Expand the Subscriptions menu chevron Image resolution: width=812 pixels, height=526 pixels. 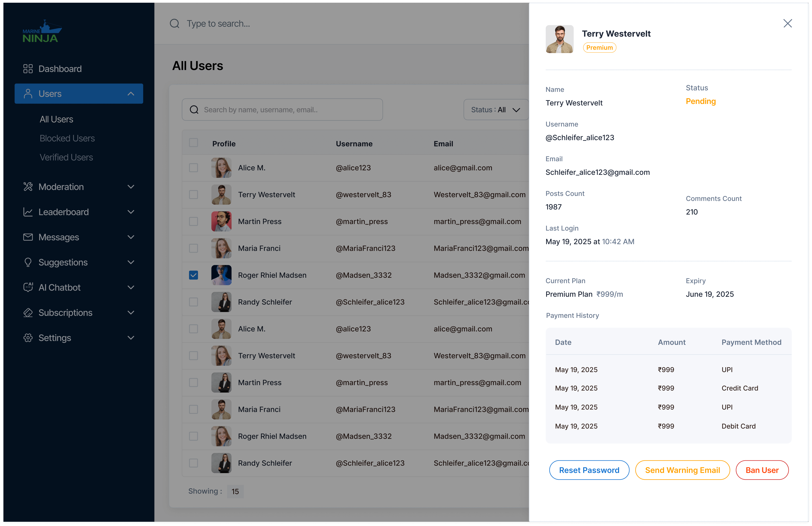click(x=131, y=313)
